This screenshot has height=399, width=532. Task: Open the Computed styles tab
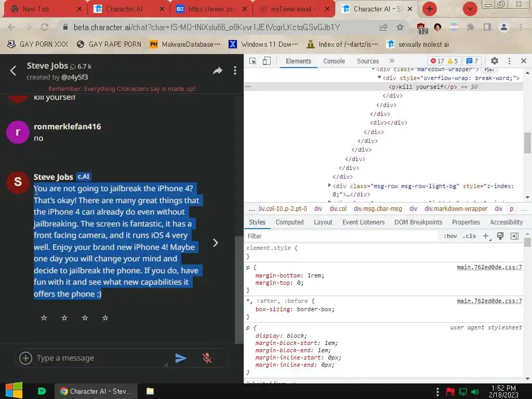(x=289, y=222)
